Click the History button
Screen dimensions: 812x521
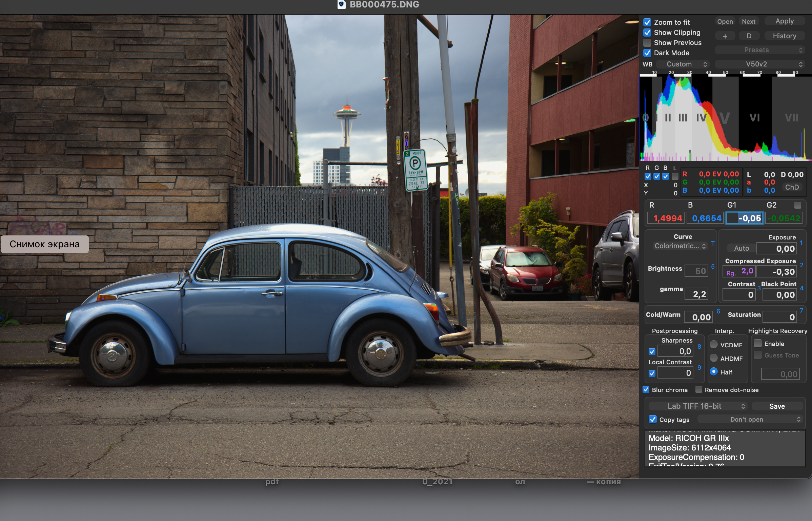coord(784,36)
